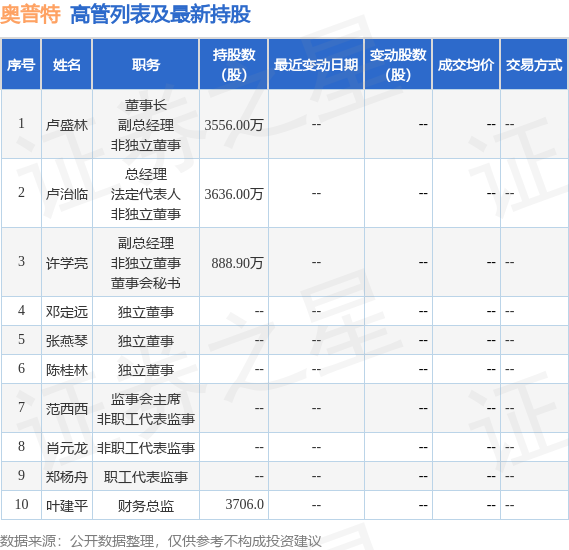Screen dimensions: 569x550
Task: Click the 奥普特 title text
Action: coord(30,15)
